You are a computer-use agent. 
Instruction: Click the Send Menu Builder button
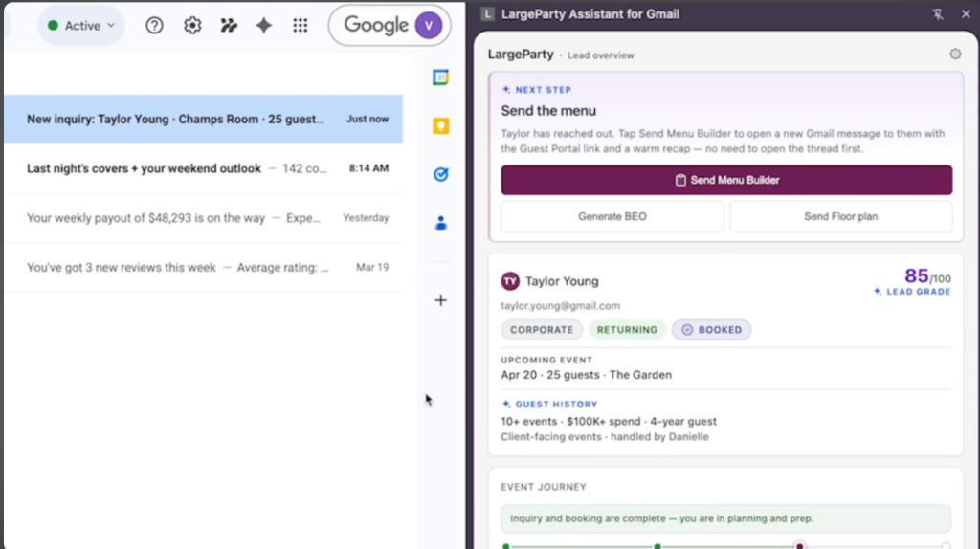point(726,180)
